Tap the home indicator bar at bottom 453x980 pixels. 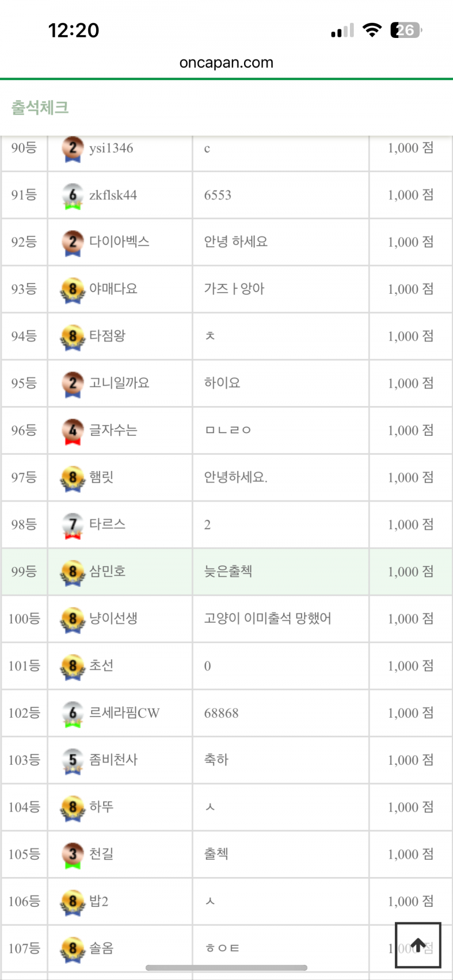(x=226, y=968)
